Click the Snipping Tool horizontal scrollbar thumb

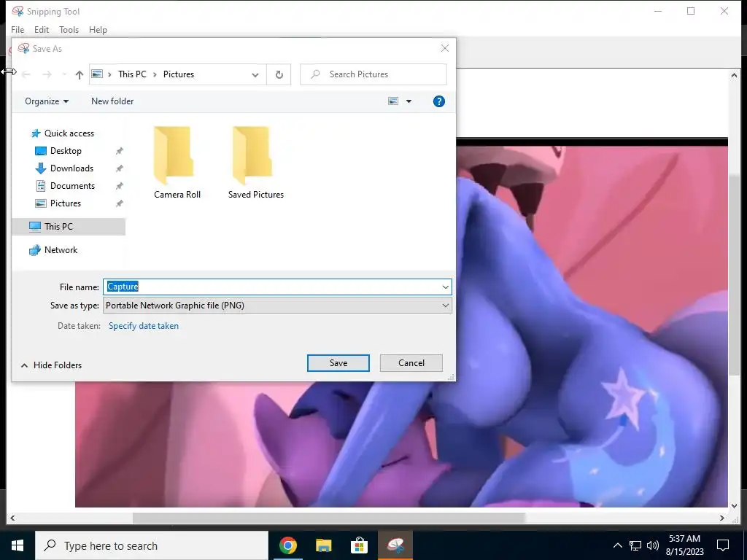pos(329,518)
